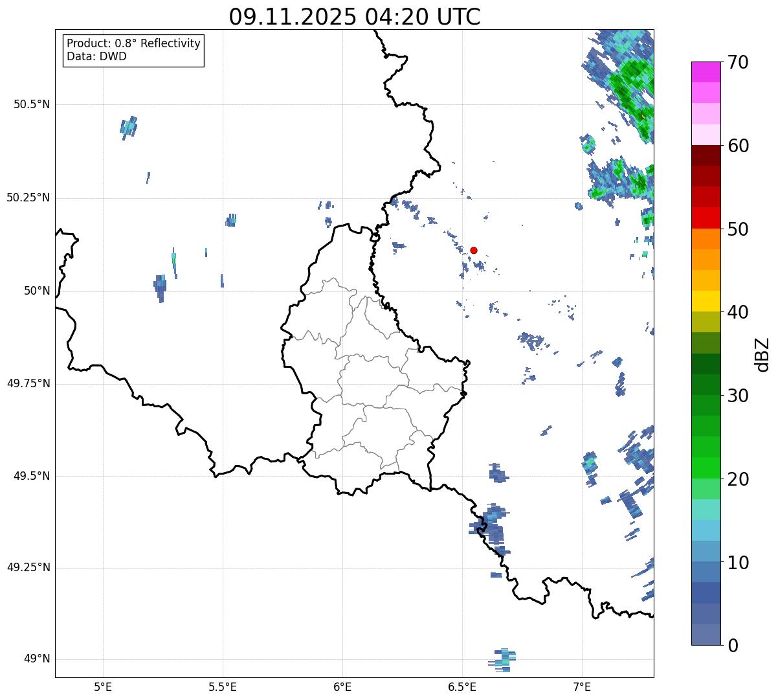This screenshot has height=700, width=778.
Task: Click the "Product: 0.8° Reflectivity" label
Action: coord(134,43)
